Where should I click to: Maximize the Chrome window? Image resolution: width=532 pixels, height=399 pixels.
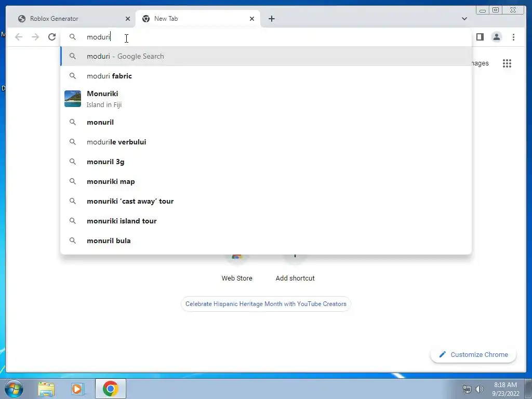(x=496, y=10)
